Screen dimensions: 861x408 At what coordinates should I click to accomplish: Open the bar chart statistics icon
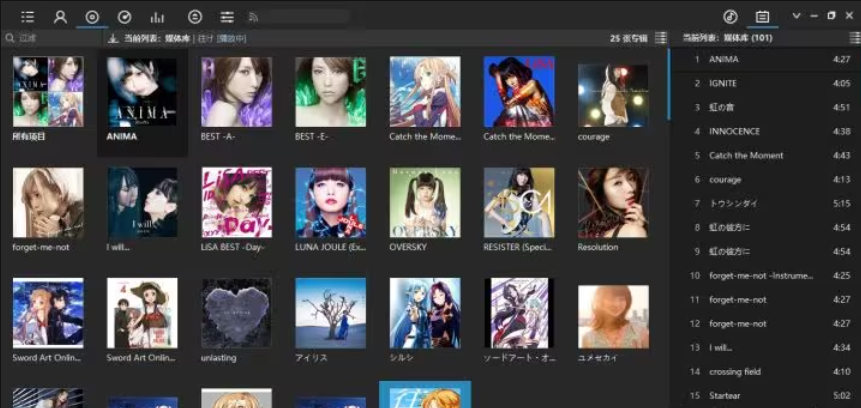click(157, 17)
